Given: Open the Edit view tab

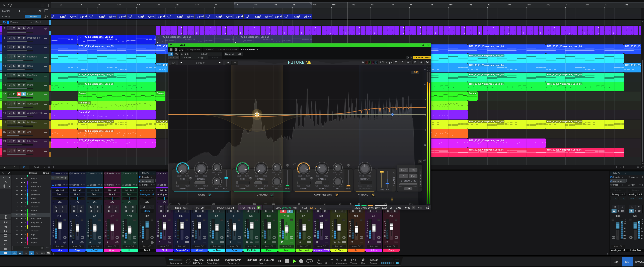Looking at the screenshot, I should click(x=616, y=262).
